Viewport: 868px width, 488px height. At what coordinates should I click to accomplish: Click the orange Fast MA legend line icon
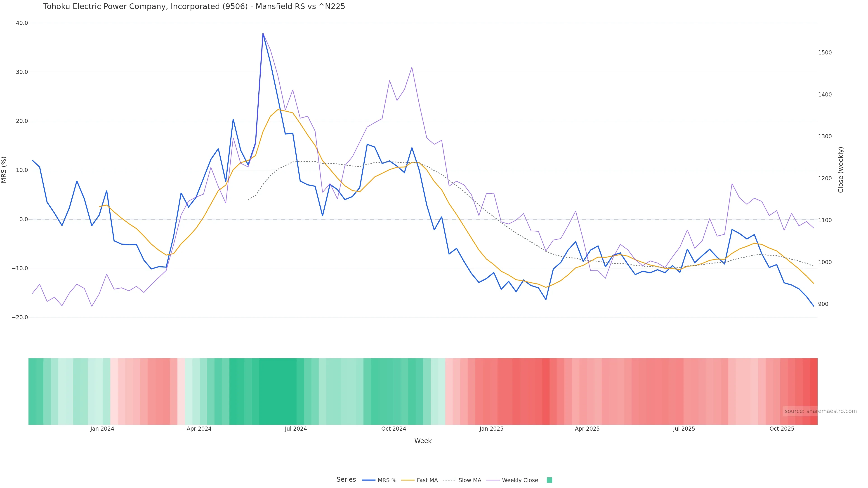408,480
